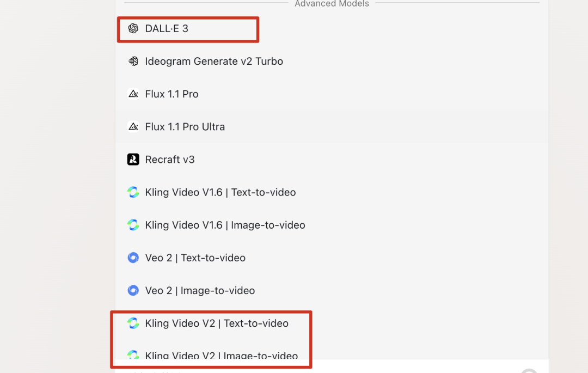
Task: Choose Kling Video V1.6 Text-to-video
Action: pyautogui.click(x=332, y=192)
